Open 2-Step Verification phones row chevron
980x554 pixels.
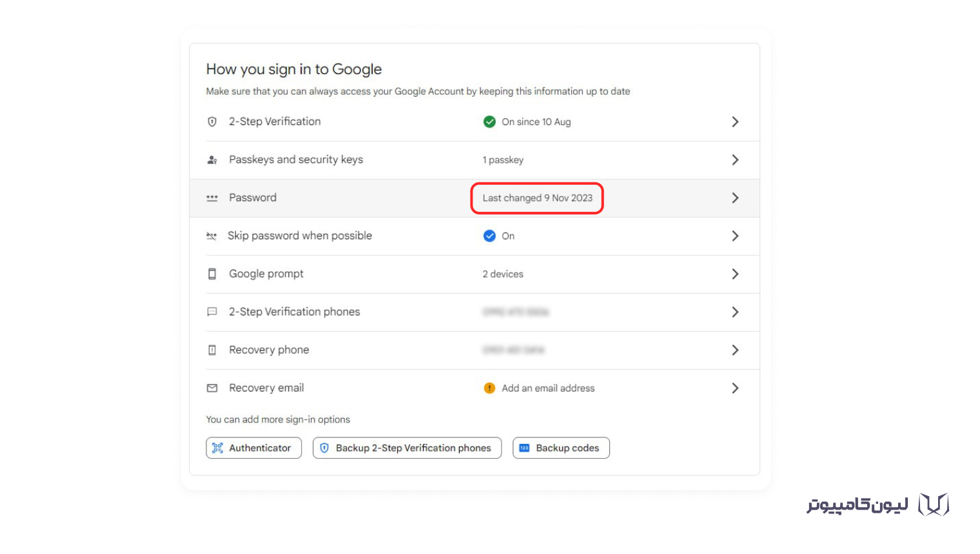point(735,312)
